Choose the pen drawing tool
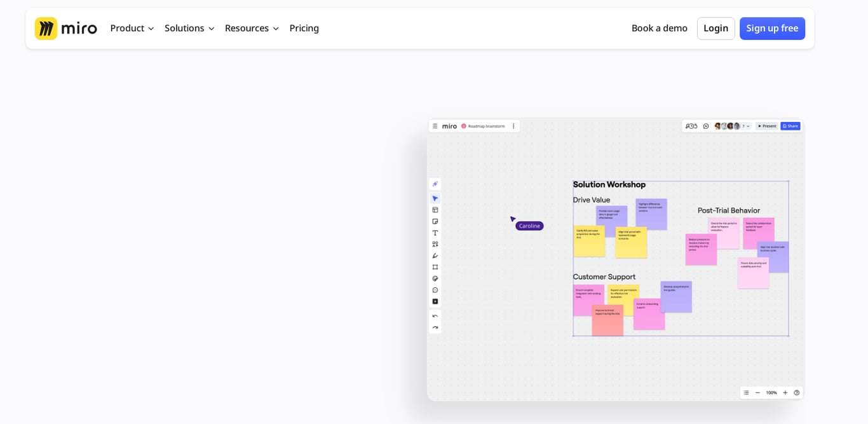Image resolution: width=868 pixels, height=424 pixels. pos(435,255)
